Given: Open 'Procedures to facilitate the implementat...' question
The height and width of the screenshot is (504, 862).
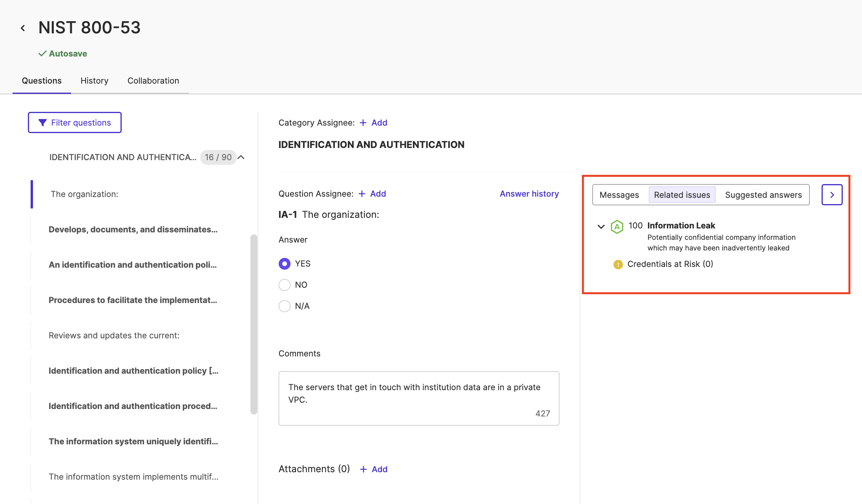Looking at the screenshot, I should [x=133, y=300].
